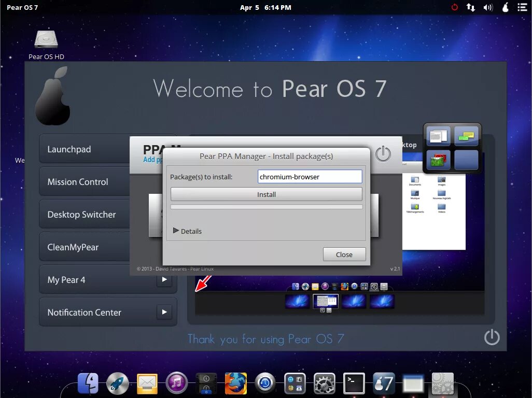This screenshot has width=532, height=398.
Task: Open Firefox from the dock
Action: [235, 383]
